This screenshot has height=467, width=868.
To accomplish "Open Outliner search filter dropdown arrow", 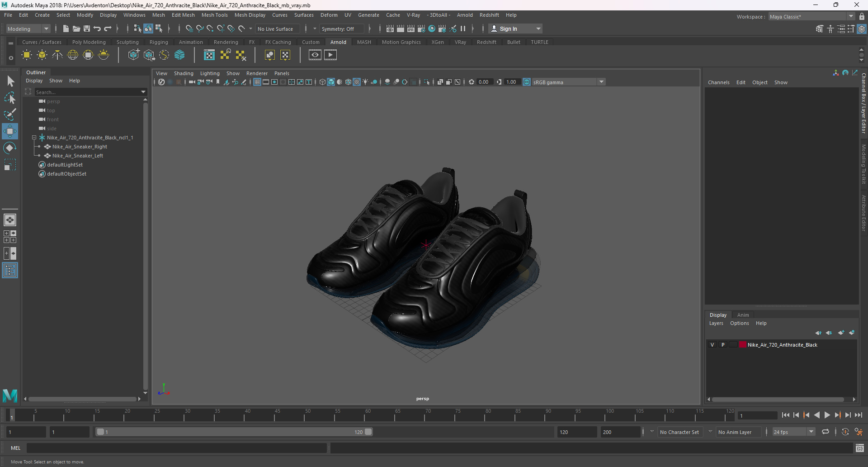I will (143, 92).
